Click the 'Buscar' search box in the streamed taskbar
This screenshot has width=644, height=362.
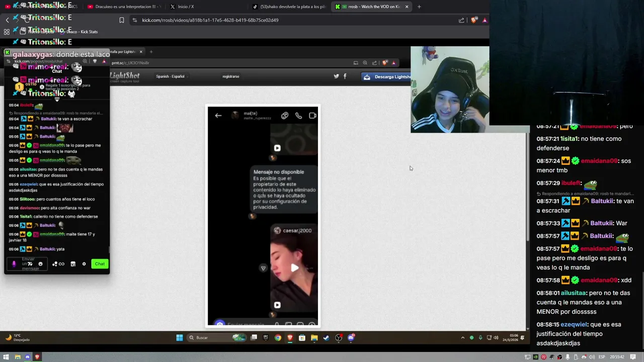pos(217,337)
